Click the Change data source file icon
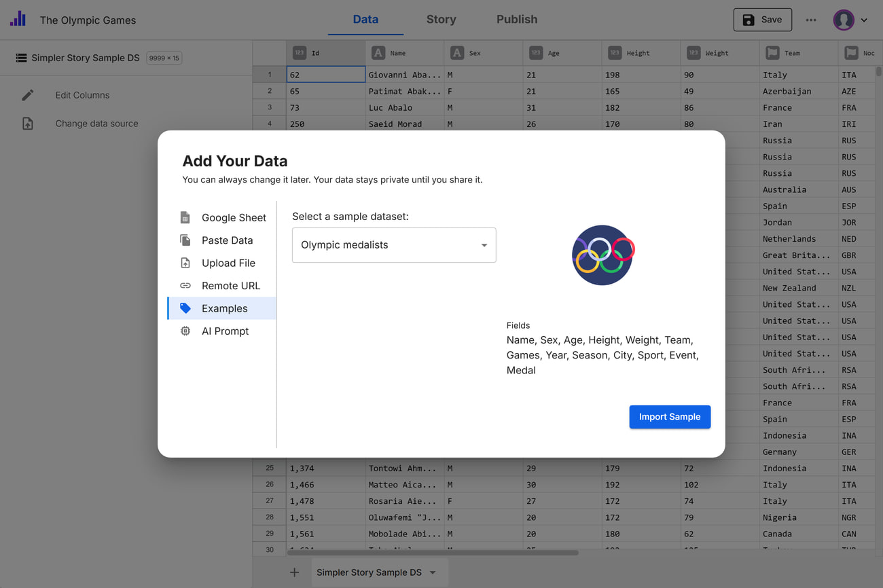 pos(28,124)
